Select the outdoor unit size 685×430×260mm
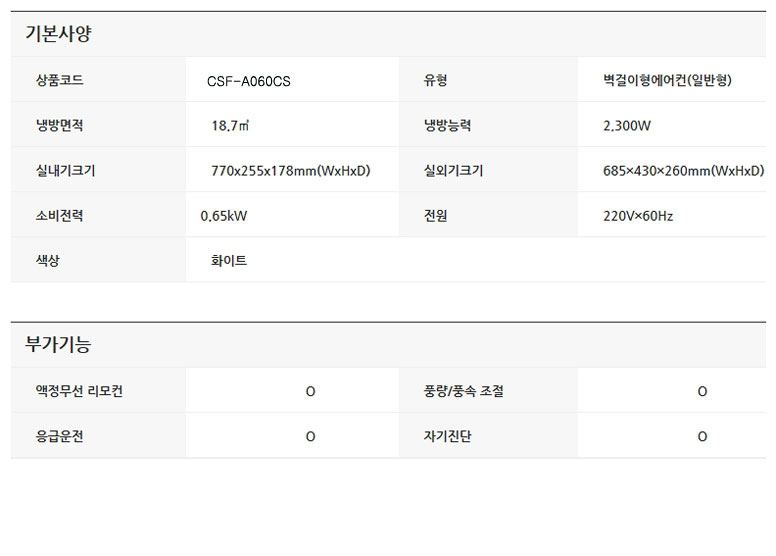The height and width of the screenshot is (556, 776). click(683, 171)
